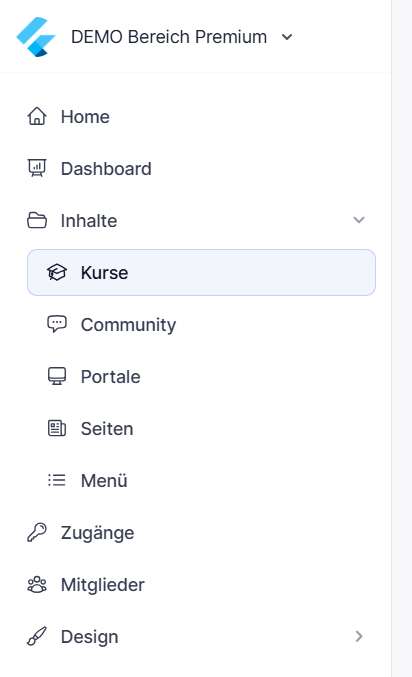Select the Mitglieder text link
The image size is (412, 677).
(x=102, y=585)
